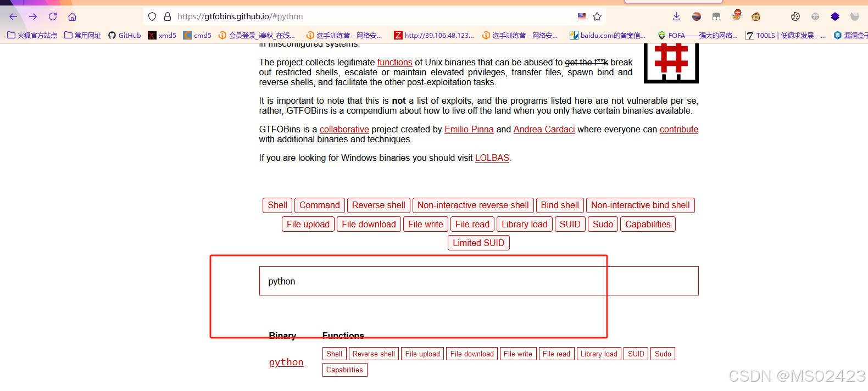Image resolution: width=868 pixels, height=391 pixels.
Task: Open the http://39.106.48.123 bookmark
Action: [434, 35]
